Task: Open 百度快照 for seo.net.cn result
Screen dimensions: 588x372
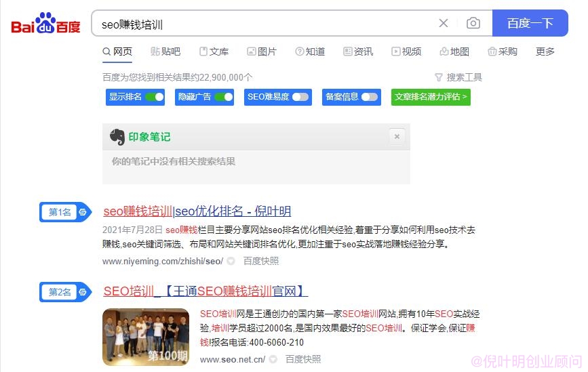Action: [303, 360]
